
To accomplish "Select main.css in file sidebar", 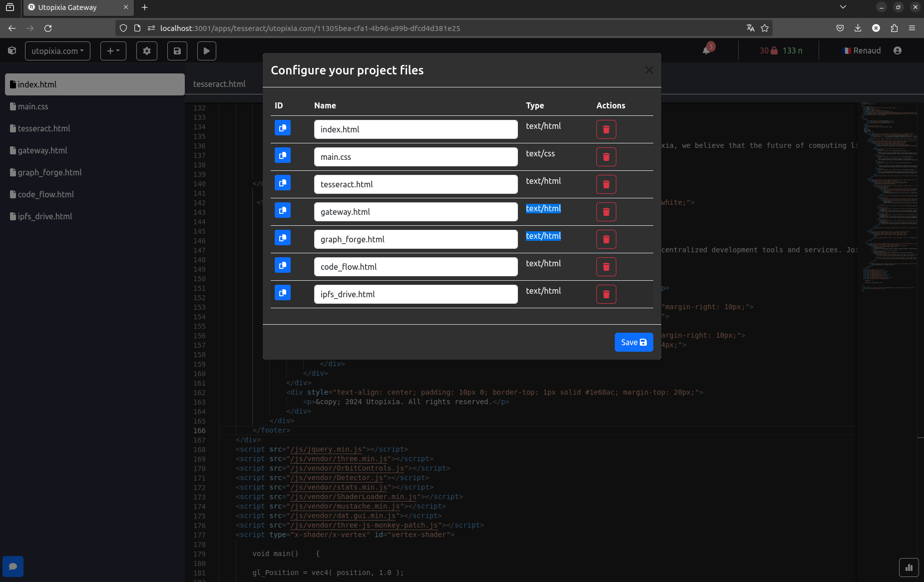I will point(95,106).
